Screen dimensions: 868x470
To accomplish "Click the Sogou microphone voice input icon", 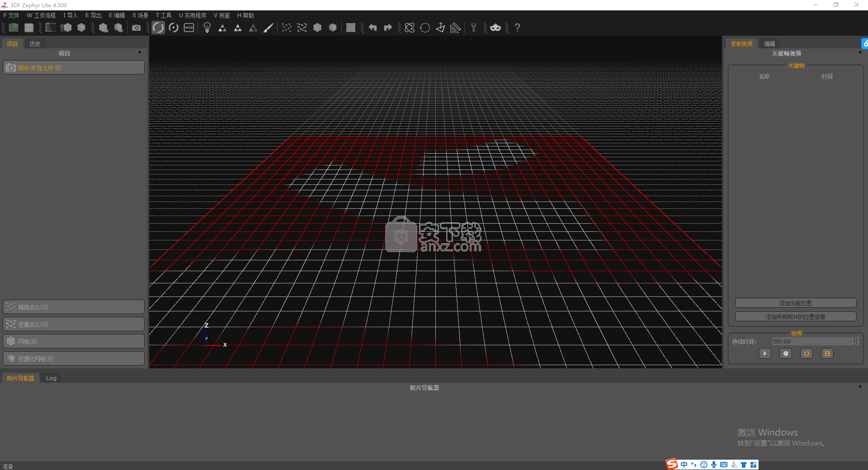I will tap(714, 465).
